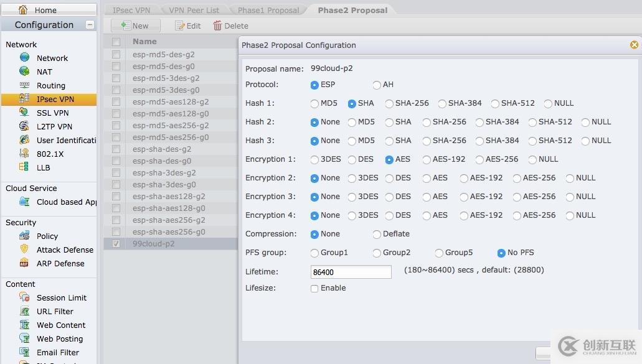The width and height of the screenshot is (642, 364).
Task: Uncheck the 99cloud-p2 row checkbox
Action: coord(116,244)
